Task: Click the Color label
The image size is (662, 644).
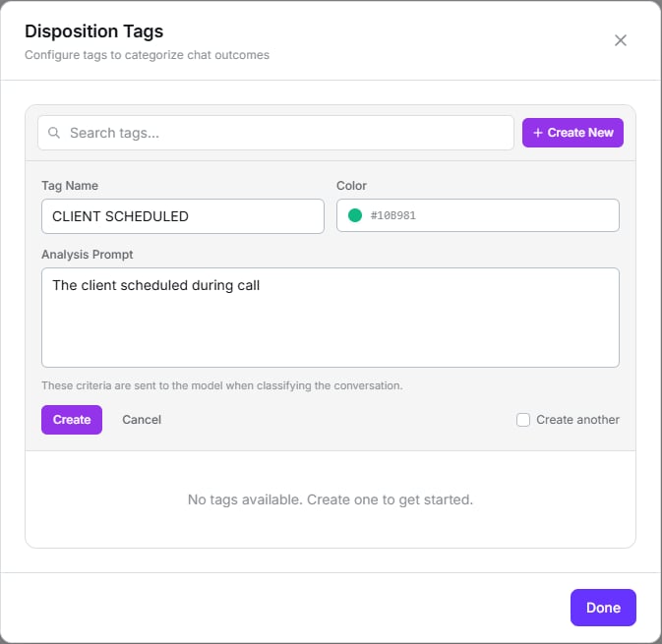Action: click(x=351, y=186)
